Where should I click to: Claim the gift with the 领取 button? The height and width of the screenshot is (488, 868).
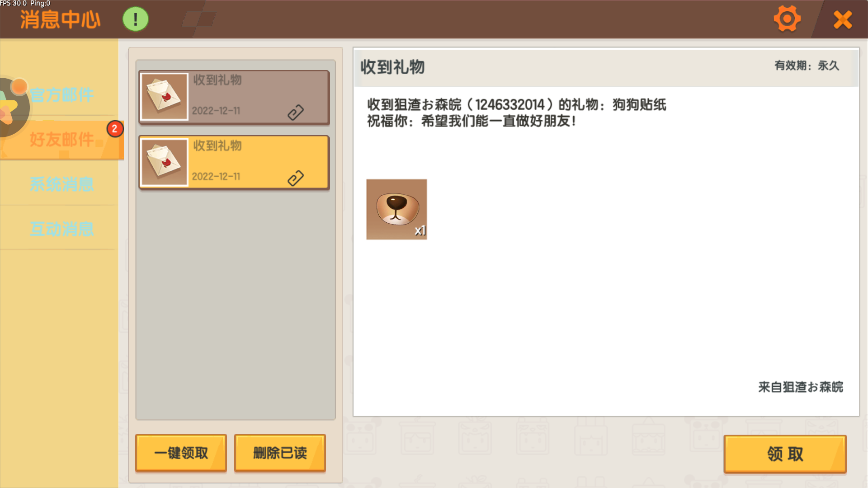coord(785,454)
